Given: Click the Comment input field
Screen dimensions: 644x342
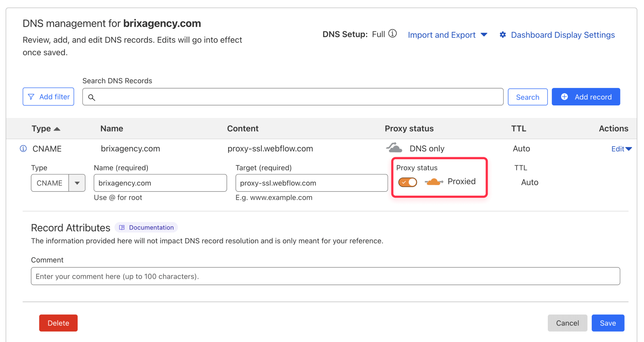Looking at the screenshot, I should [x=325, y=276].
